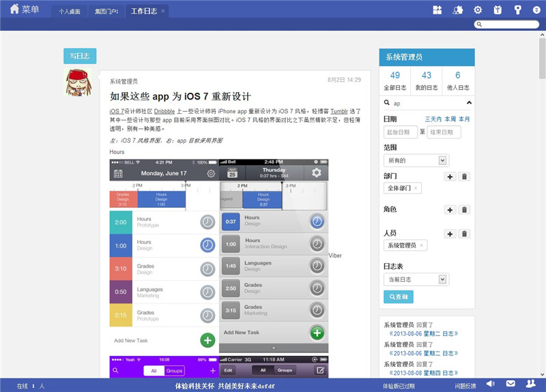This screenshot has height=392, width=546.
Task: Open the Tumblr link in the article
Action: (x=339, y=111)
